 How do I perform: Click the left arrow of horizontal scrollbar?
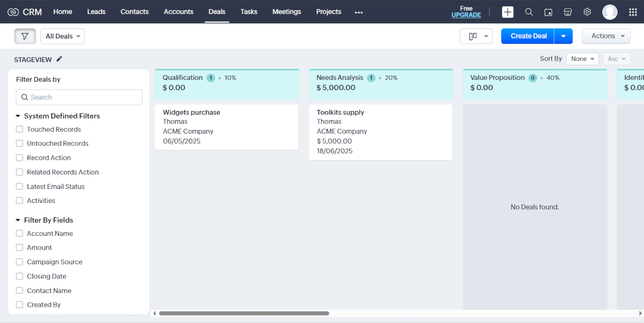pyautogui.click(x=154, y=314)
